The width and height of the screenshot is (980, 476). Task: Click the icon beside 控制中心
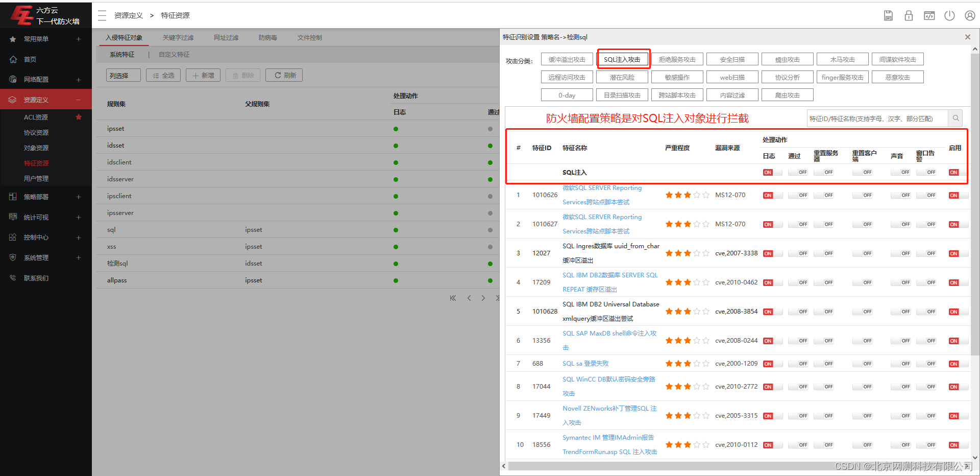tap(13, 237)
